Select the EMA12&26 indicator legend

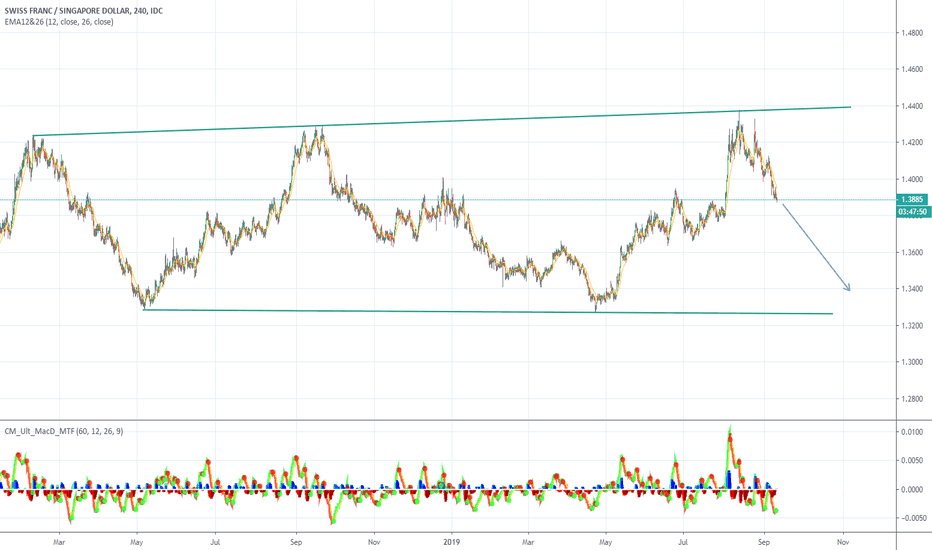[x=58, y=22]
